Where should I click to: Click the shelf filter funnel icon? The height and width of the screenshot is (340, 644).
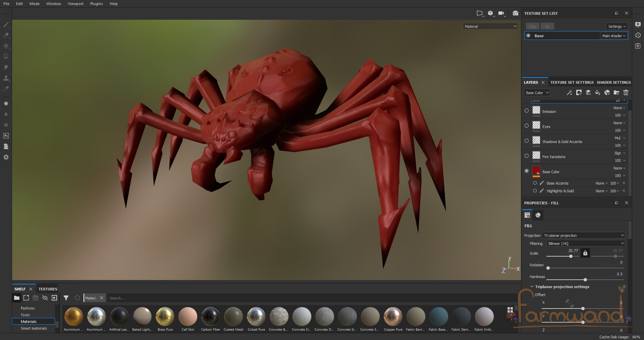click(x=66, y=298)
